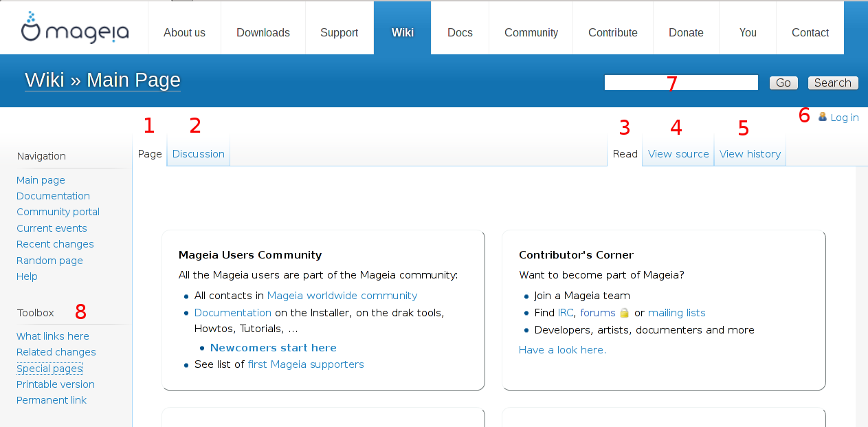Click the Navigation sidebar heading

coord(41,156)
